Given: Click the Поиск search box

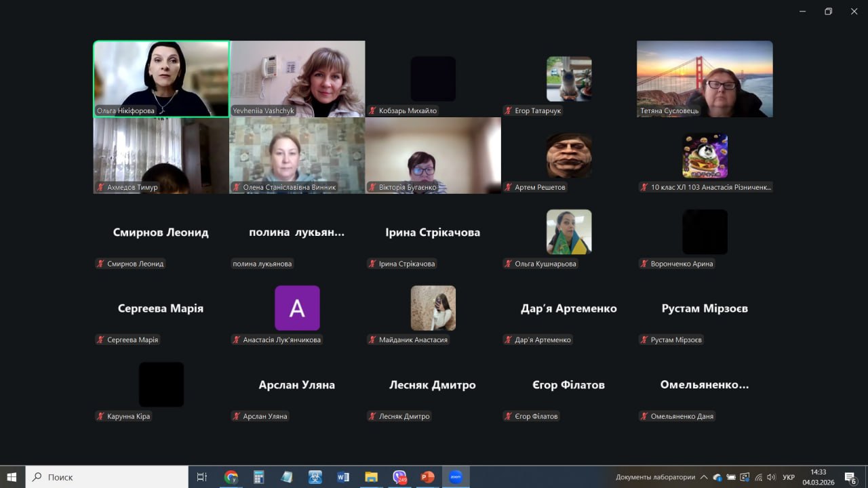Looking at the screenshot, I should (x=108, y=477).
